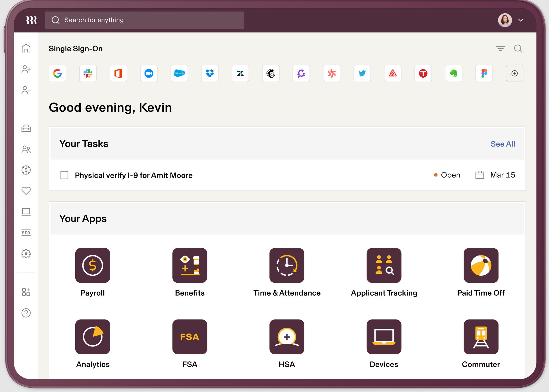Open the help question mark icon
The height and width of the screenshot is (392, 549).
(26, 313)
